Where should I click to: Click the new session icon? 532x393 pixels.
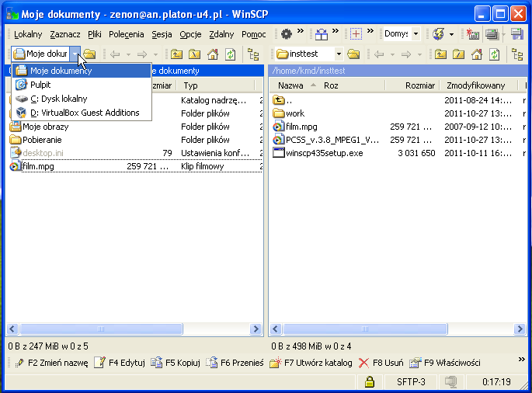473,34
